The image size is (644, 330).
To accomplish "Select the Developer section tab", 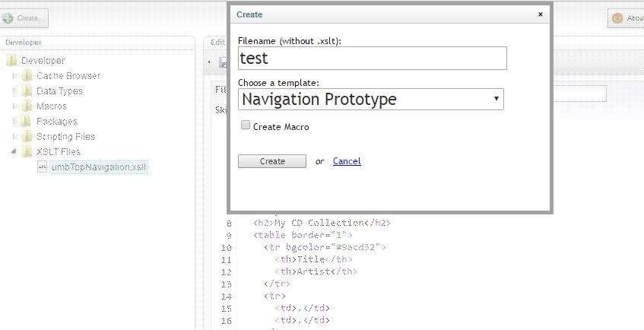I will click(x=24, y=43).
